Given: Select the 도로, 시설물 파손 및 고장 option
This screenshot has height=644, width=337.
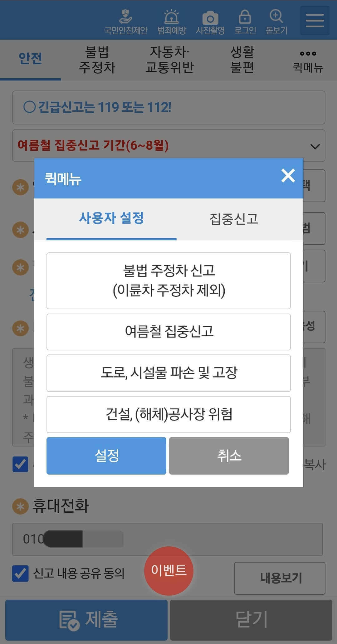Looking at the screenshot, I should (168, 373).
